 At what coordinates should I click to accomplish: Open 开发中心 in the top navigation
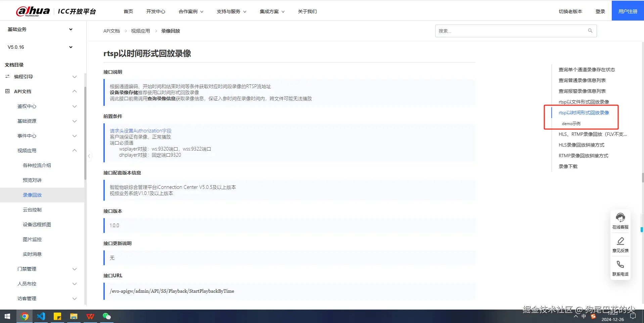tap(156, 11)
